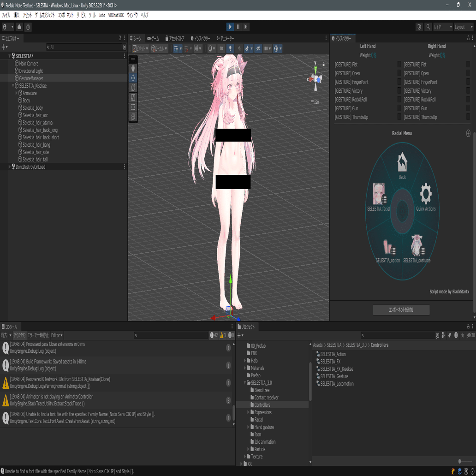Select the Hand view tool

133,68
